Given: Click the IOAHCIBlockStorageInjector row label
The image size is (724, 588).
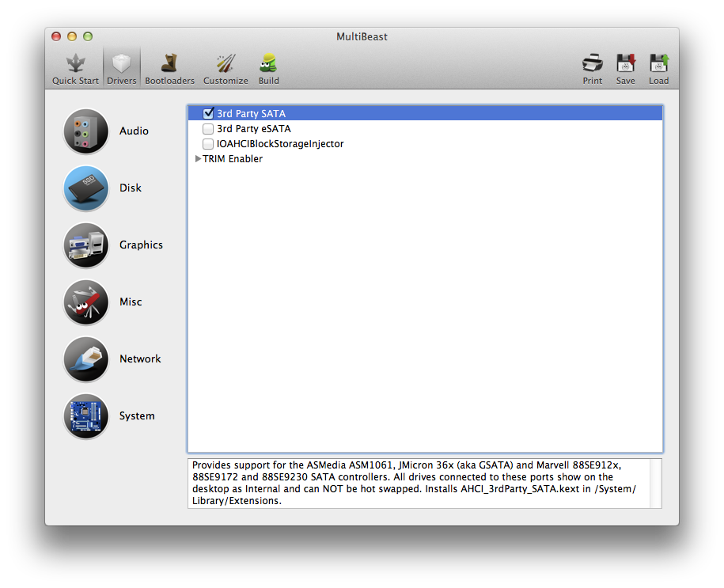Looking at the screenshot, I should [x=280, y=144].
